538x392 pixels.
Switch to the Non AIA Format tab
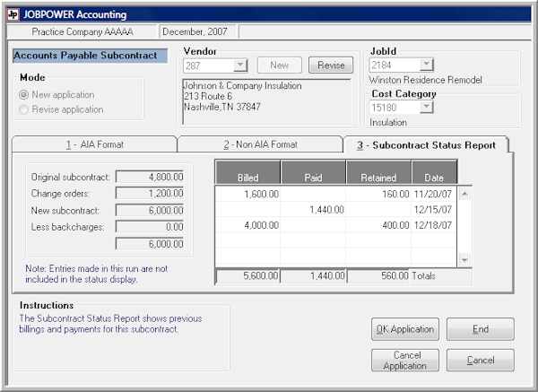[x=259, y=144]
